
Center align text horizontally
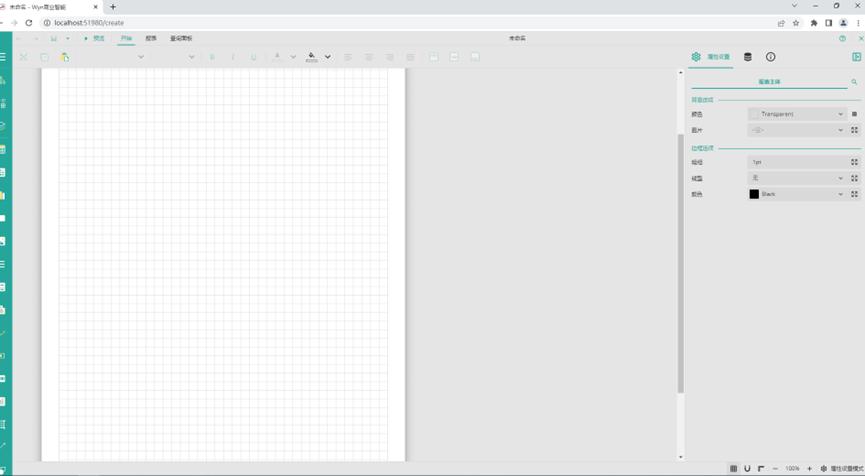click(369, 57)
